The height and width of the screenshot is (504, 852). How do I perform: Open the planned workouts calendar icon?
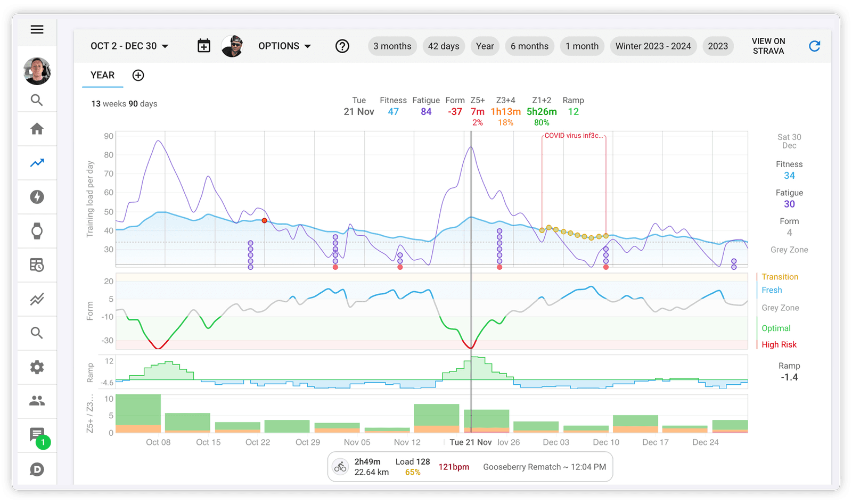coord(37,265)
